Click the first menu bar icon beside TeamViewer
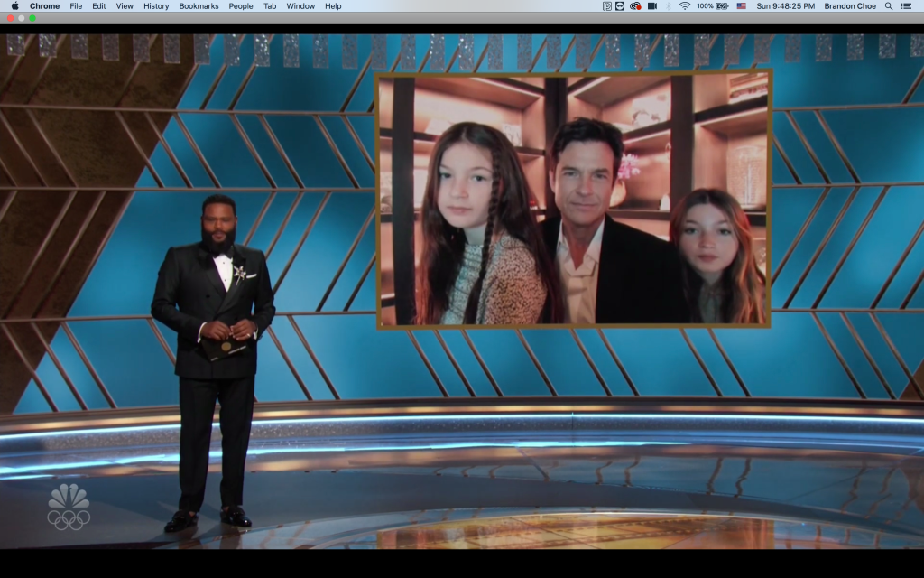This screenshot has width=924, height=578. (606, 6)
